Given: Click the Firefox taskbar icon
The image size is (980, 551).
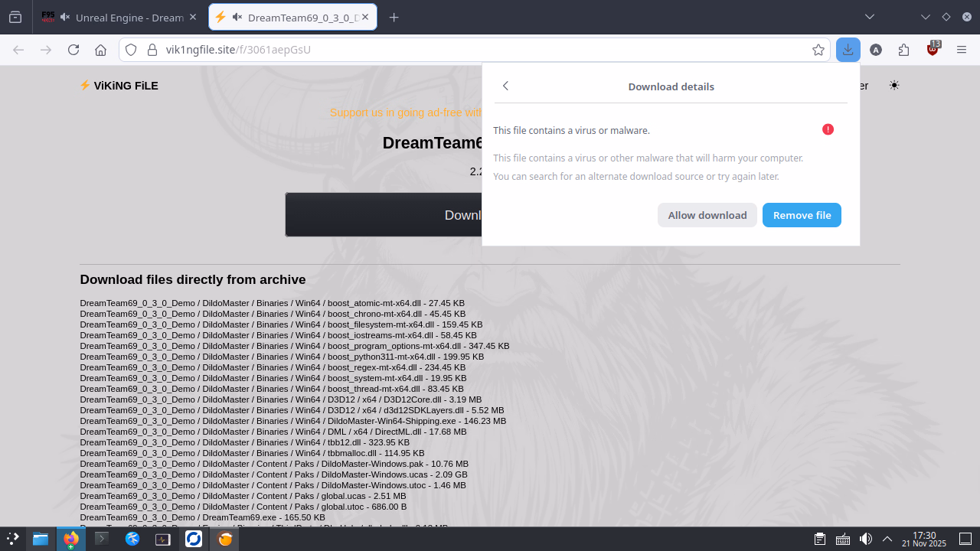Looking at the screenshot, I should [70, 539].
